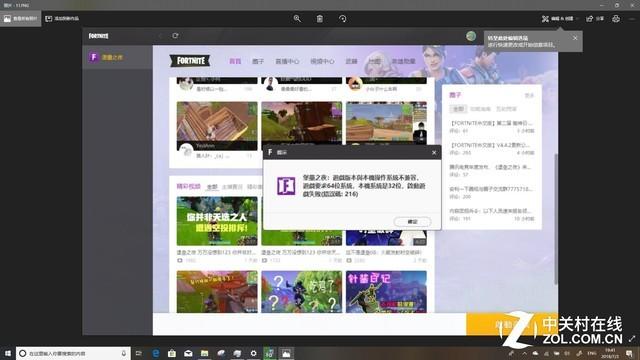Click the confirm button in error dialog
The height and width of the screenshot is (360, 640).
click(x=412, y=222)
